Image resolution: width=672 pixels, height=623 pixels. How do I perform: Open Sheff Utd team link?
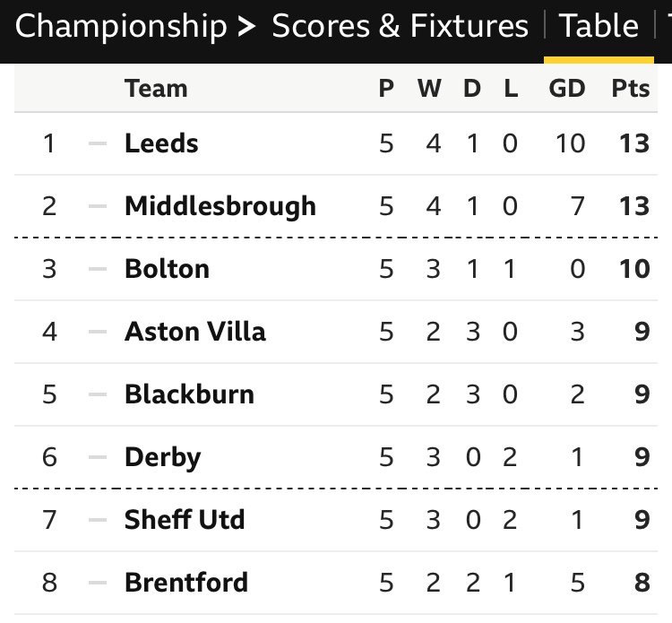185,520
